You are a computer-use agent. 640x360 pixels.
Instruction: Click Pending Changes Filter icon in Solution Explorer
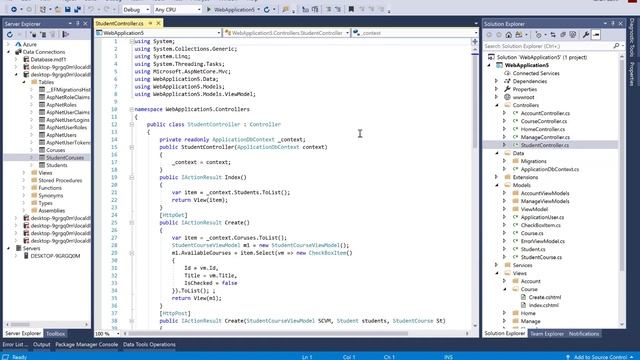[538, 35]
